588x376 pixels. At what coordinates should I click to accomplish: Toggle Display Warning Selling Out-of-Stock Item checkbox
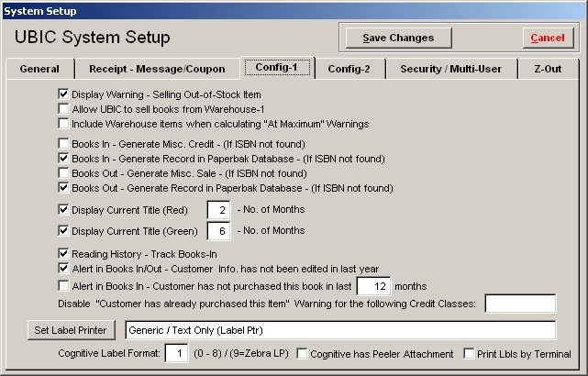(x=63, y=94)
